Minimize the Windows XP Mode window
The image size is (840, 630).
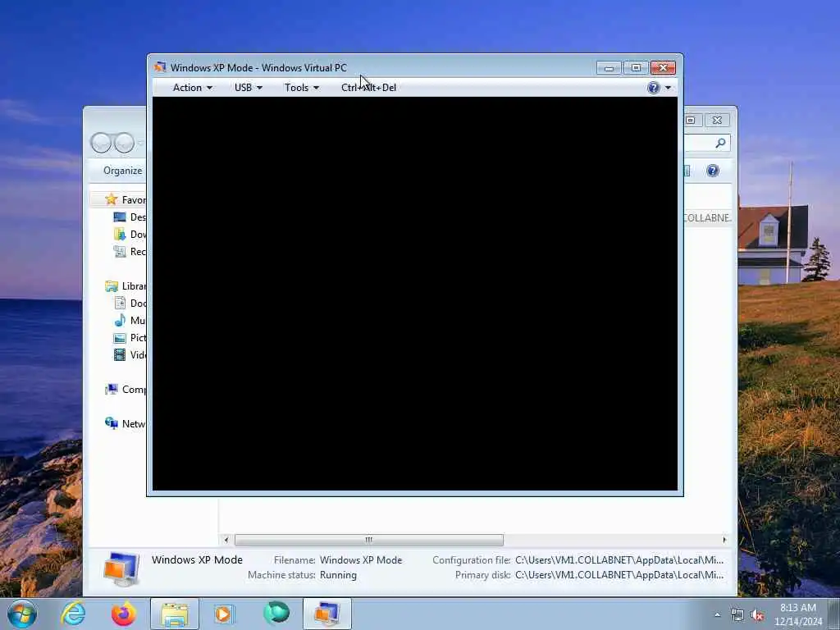609,67
